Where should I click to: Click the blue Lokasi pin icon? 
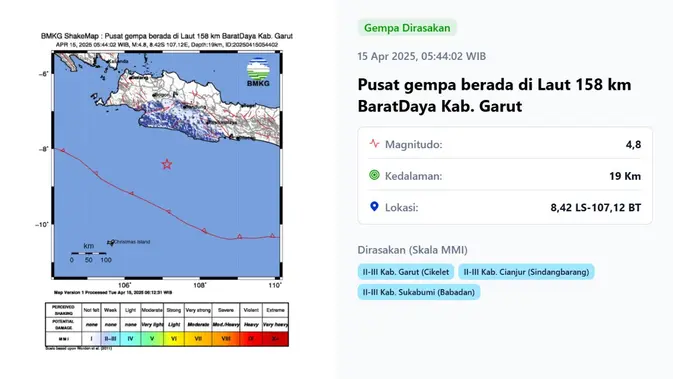pyautogui.click(x=374, y=206)
